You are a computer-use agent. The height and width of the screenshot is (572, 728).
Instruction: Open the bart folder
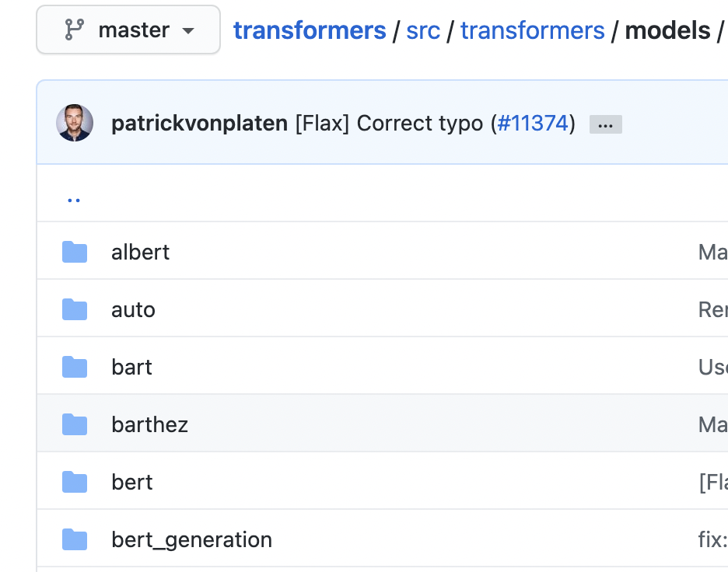click(x=132, y=368)
